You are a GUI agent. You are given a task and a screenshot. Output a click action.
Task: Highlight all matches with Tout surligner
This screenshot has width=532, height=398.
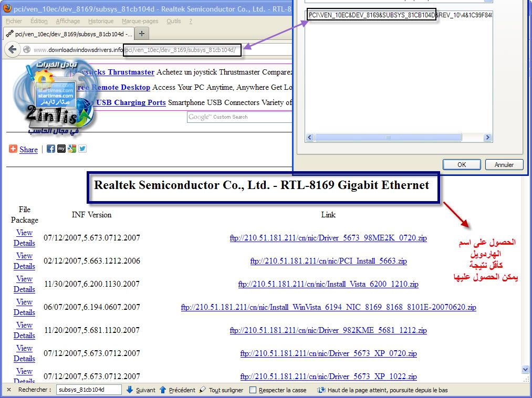click(x=221, y=390)
